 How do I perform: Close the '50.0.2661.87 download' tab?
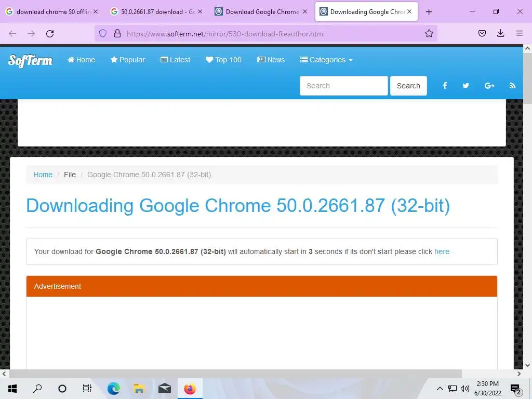tap(200, 11)
